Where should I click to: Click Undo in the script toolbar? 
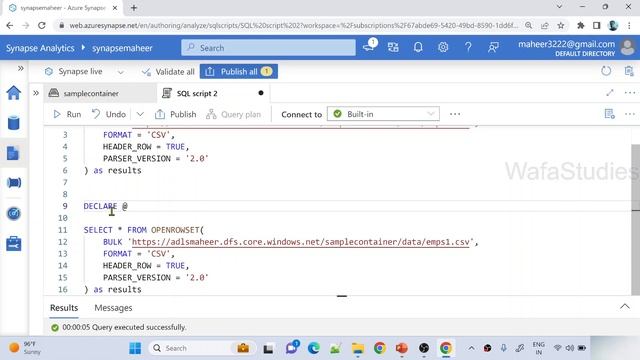click(109, 114)
